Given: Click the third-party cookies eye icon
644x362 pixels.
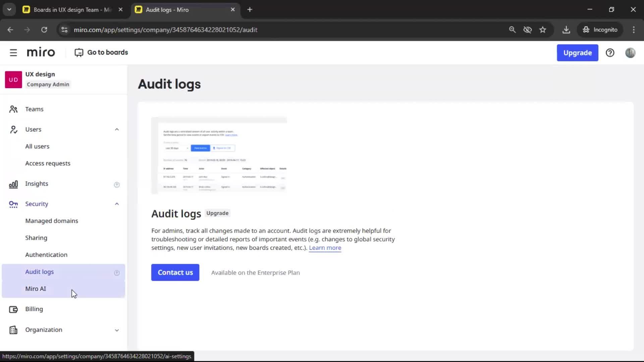Looking at the screenshot, I should pos(528,30).
